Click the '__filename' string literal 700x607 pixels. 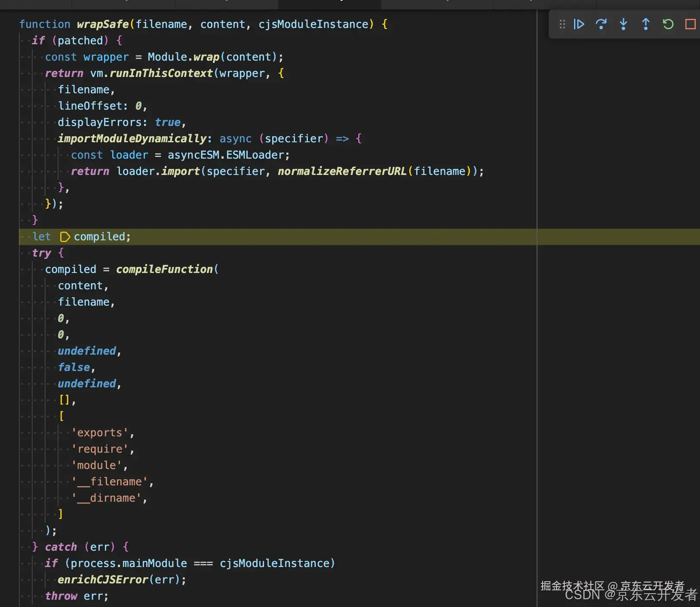110,482
